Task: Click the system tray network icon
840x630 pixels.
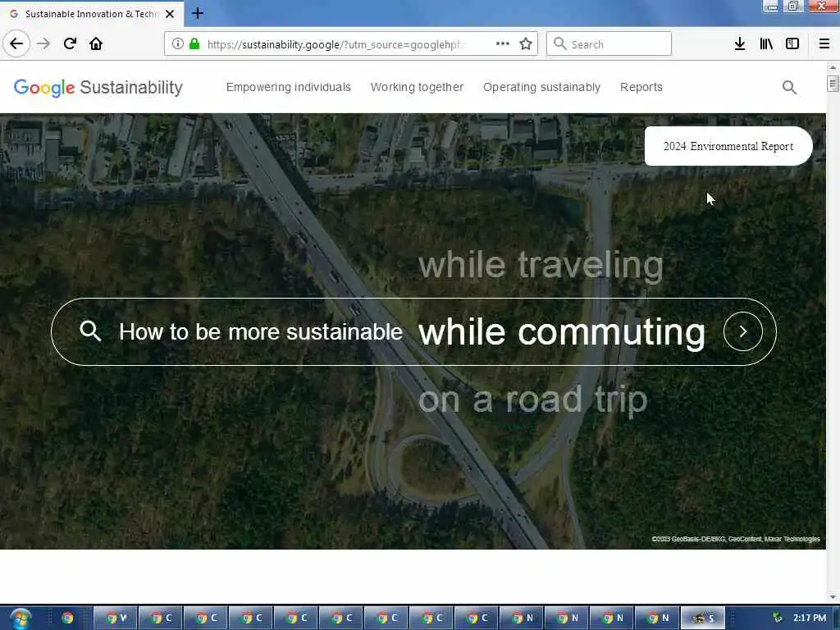Action: (777, 618)
